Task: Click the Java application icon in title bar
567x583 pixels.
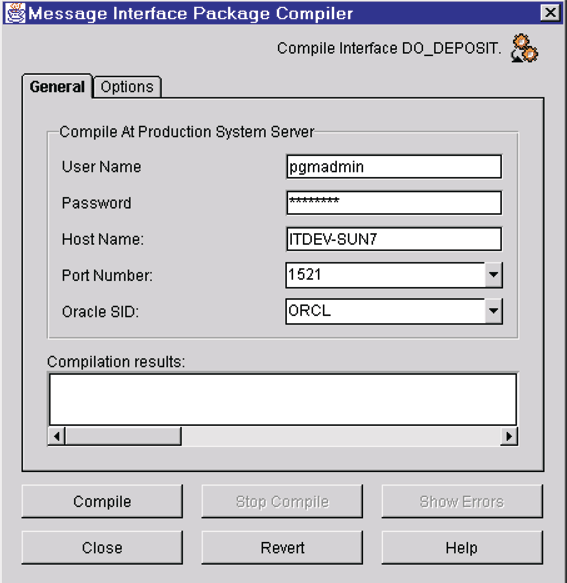Action: click(16, 13)
